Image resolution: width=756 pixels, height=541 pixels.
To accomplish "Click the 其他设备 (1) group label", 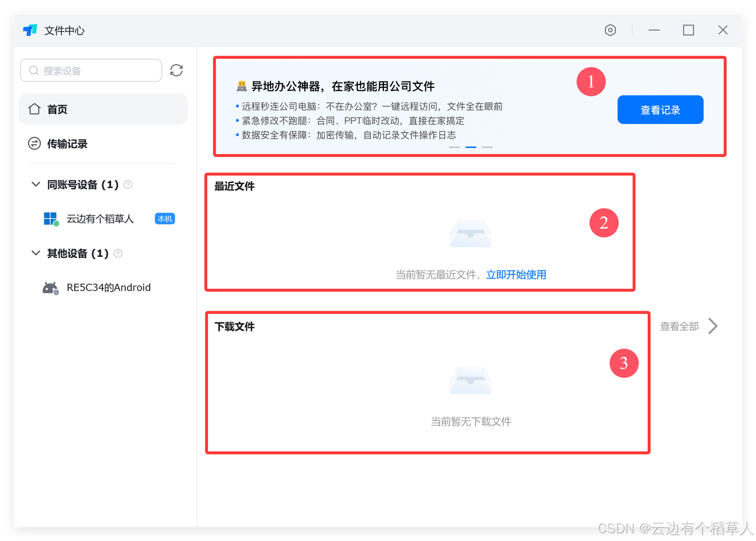I will [78, 253].
